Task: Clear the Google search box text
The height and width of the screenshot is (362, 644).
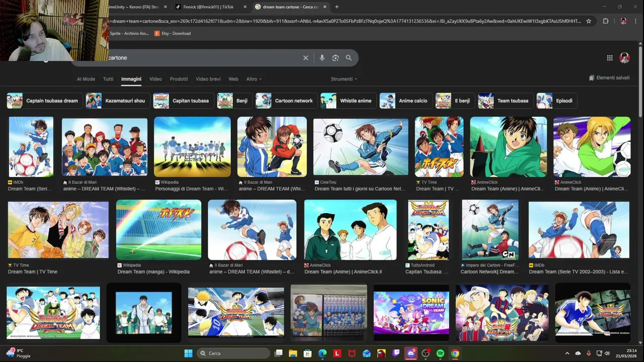Action: (x=305, y=58)
